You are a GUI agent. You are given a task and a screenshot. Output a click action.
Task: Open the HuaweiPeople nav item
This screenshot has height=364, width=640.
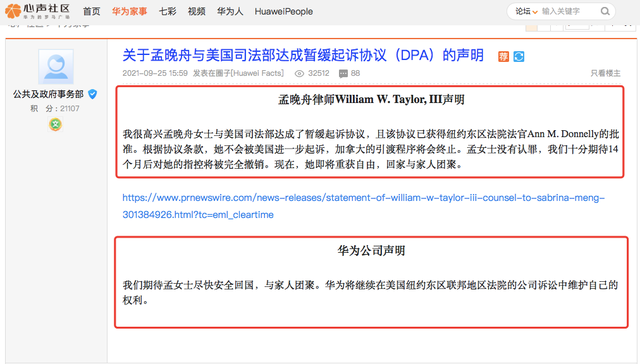(284, 11)
